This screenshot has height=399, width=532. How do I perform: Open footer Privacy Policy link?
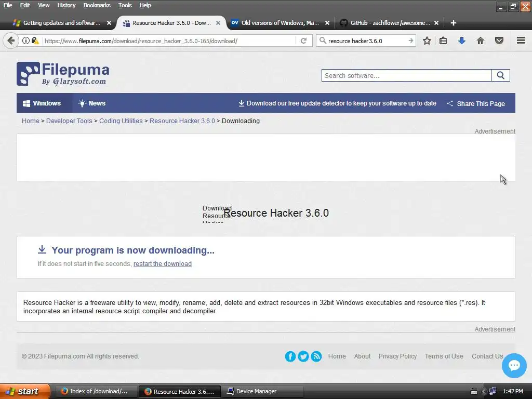397,356
